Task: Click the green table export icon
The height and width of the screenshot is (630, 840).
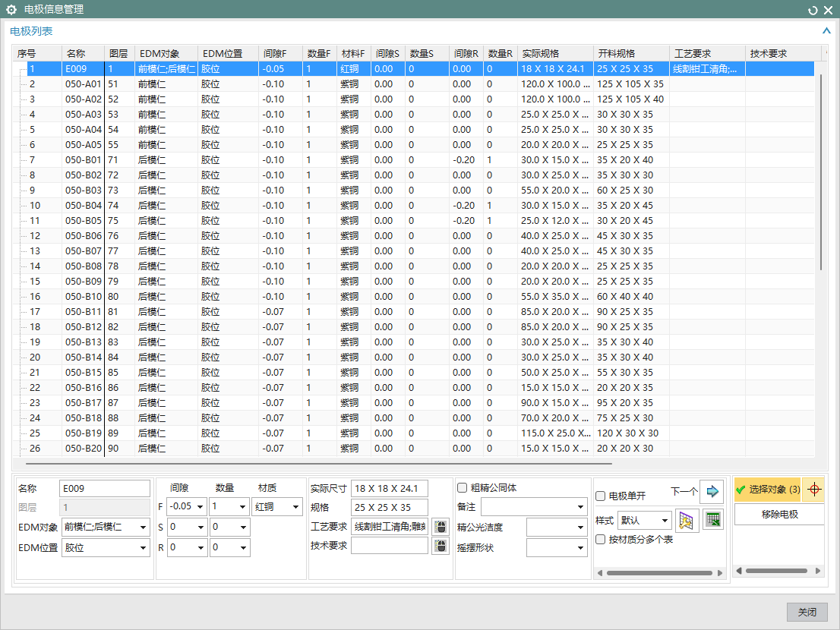Action: point(713,519)
